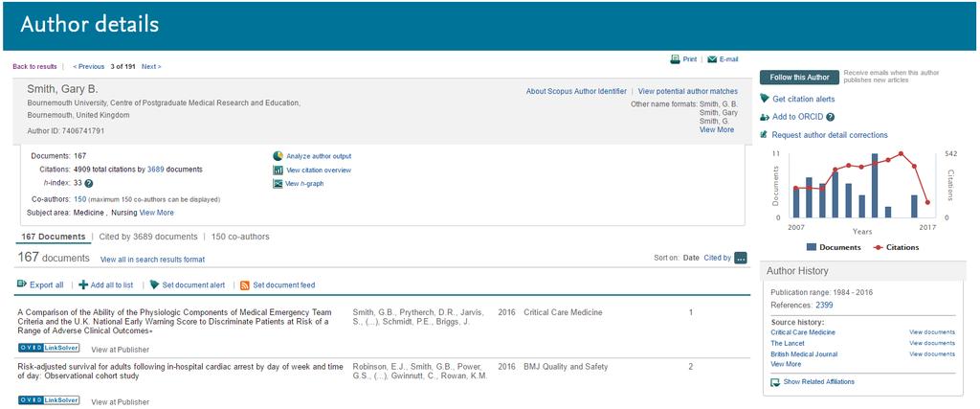The image size is (980, 409).
Task: Click the Print printer icon
Action: pyautogui.click(x=675, y=59)
